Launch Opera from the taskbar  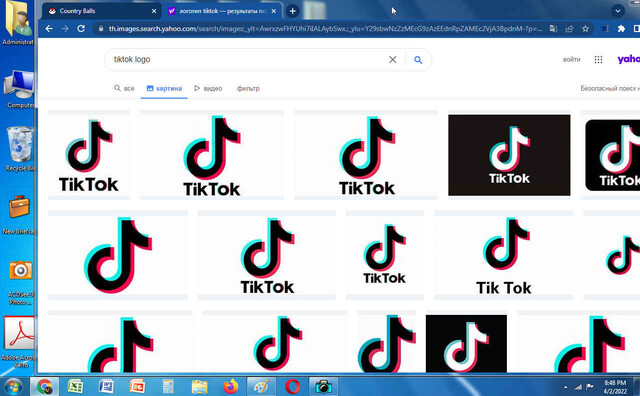pyautogui.click(x=292, y=386)
